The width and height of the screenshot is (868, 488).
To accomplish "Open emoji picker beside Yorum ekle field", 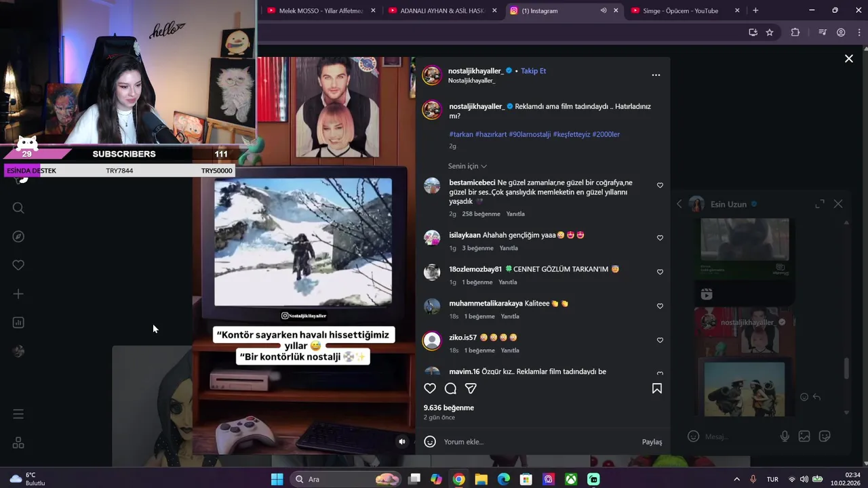I will tap(430, 442).
